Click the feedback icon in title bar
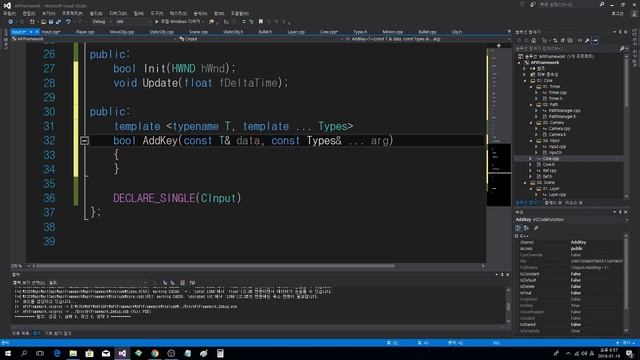This screenshot has height=360, width=640. tap(533, 4)
